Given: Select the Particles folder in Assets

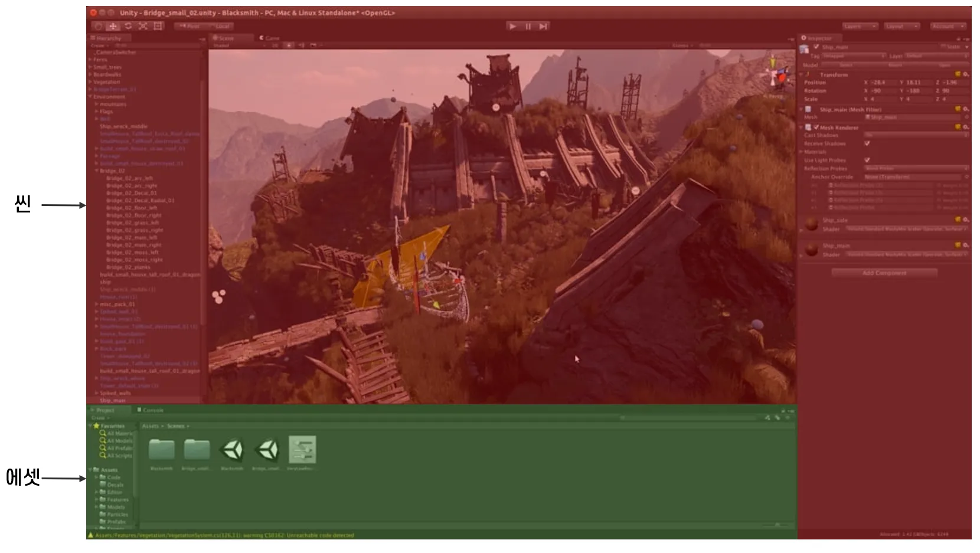Looking at the screenshot, I should [x=114, y=514].
